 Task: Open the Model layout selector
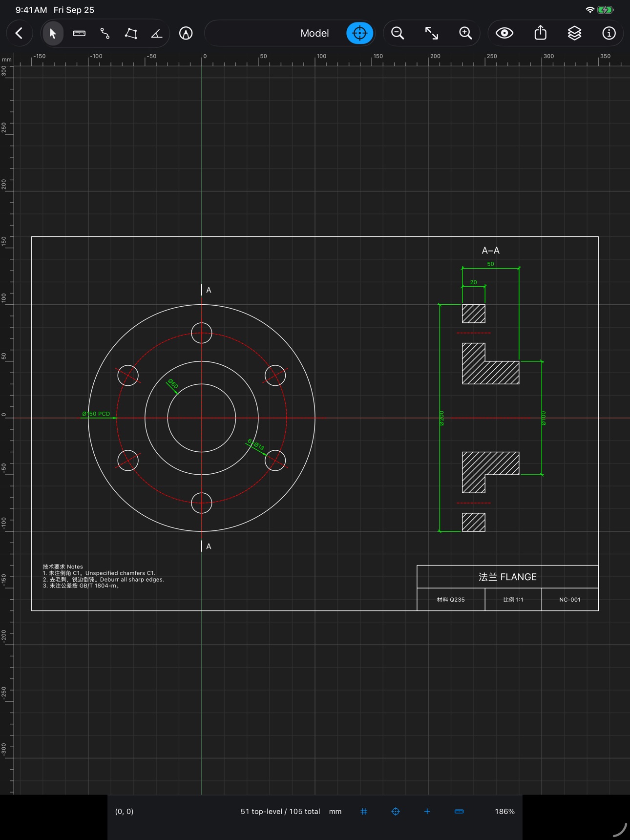[x=315, y=33]
